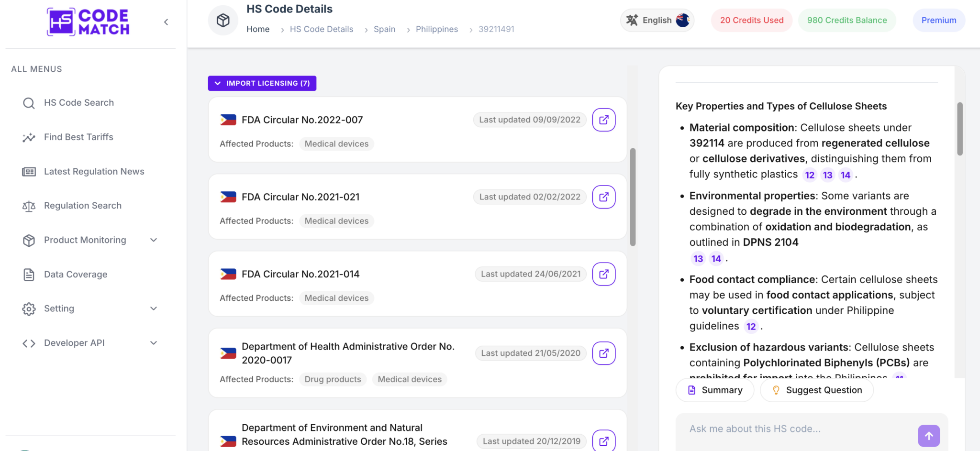Open external link for FDA Circular No.2022-007
The height and width of the screenshot is (451, 980).
click(604, 120)
